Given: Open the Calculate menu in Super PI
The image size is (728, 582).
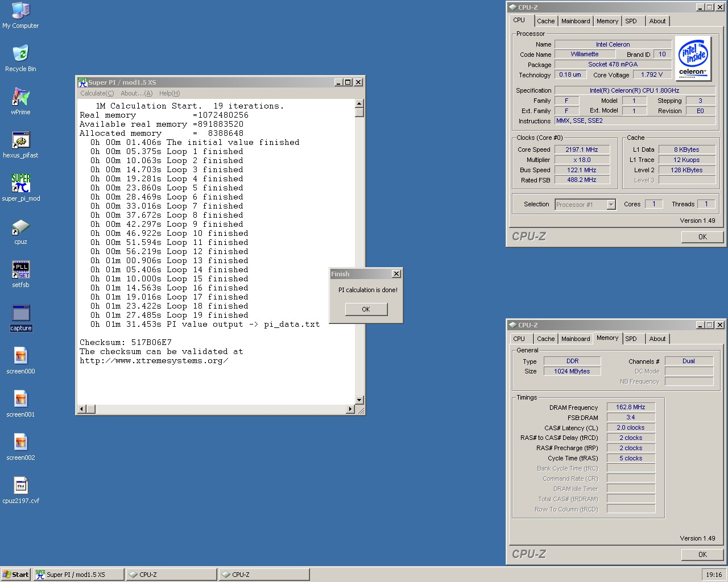Looking at the screenshot, I should 97,93.
